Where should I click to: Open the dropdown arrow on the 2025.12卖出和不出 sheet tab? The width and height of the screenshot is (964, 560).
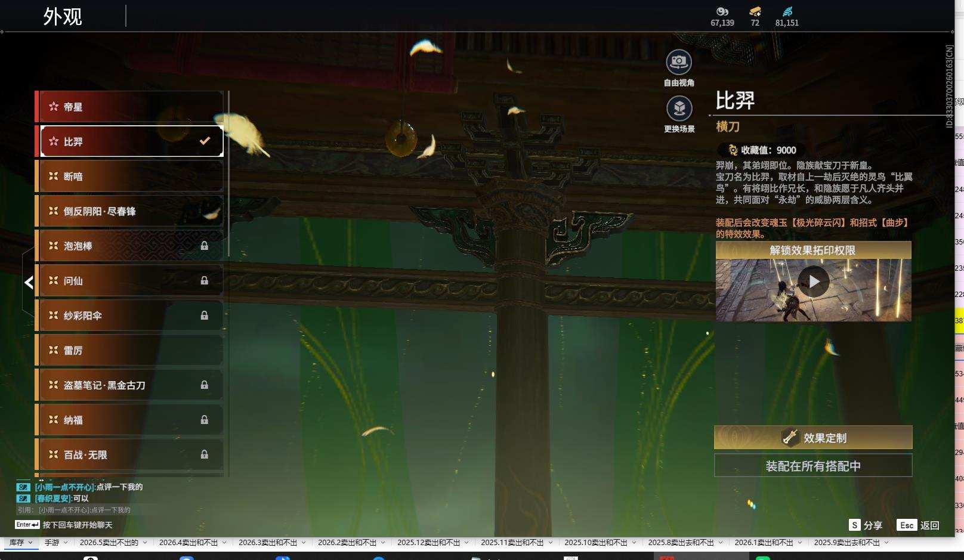pos(466,543)
